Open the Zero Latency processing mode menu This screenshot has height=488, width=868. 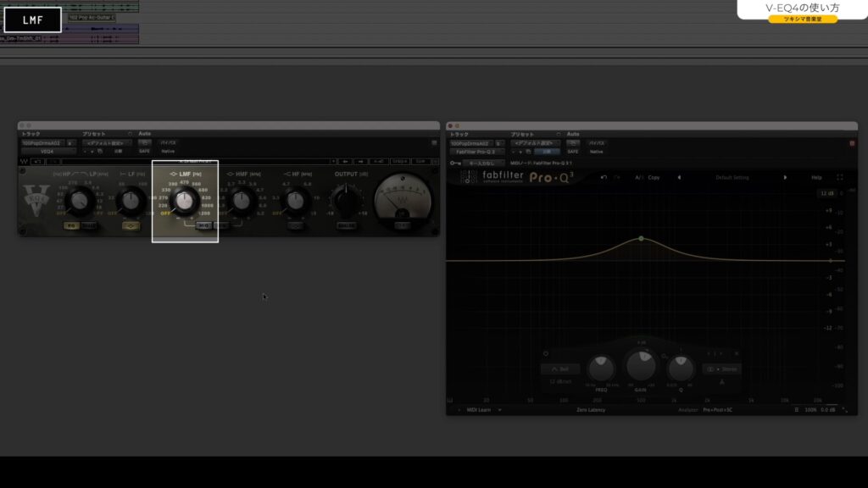tap(591, 410)
